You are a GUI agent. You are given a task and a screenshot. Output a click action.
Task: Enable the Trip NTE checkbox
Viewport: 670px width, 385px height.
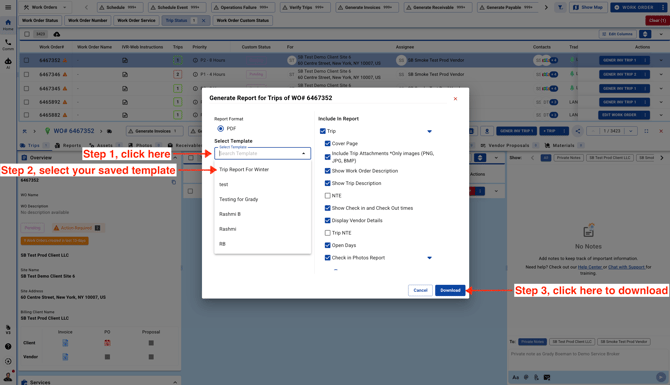tap(327, 233)
